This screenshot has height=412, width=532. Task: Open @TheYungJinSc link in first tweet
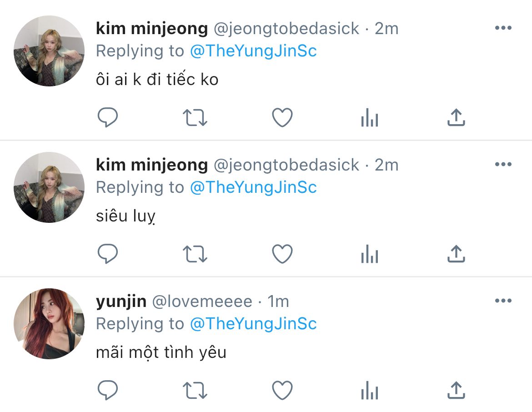pos(253,51)
